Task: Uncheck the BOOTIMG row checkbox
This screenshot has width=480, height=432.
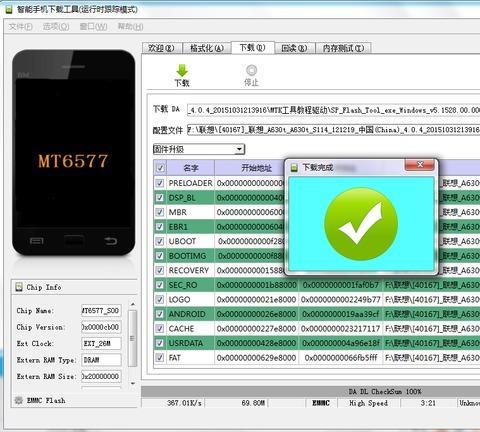Action: [160, 256]
